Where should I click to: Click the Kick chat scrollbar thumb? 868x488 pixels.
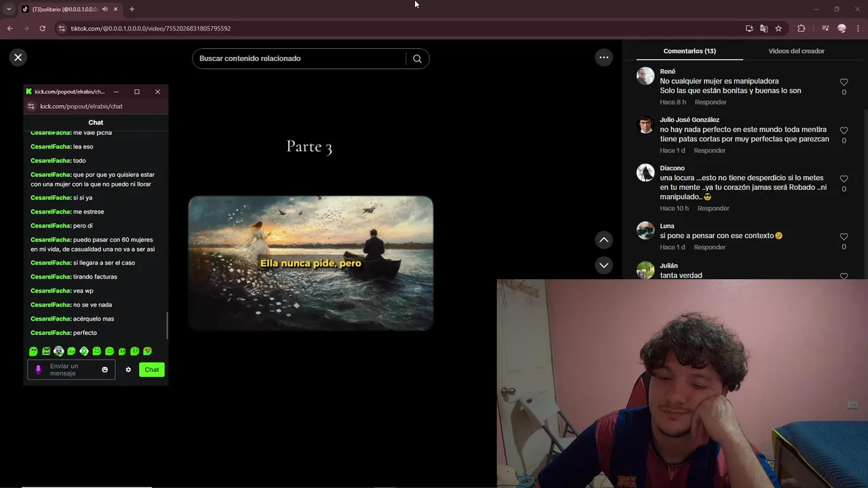click(x=167, y=325)
